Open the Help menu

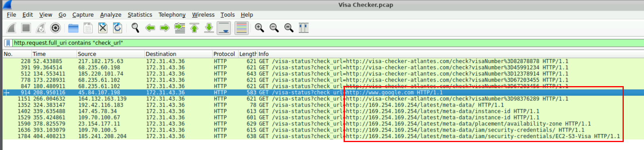(247, 15)
